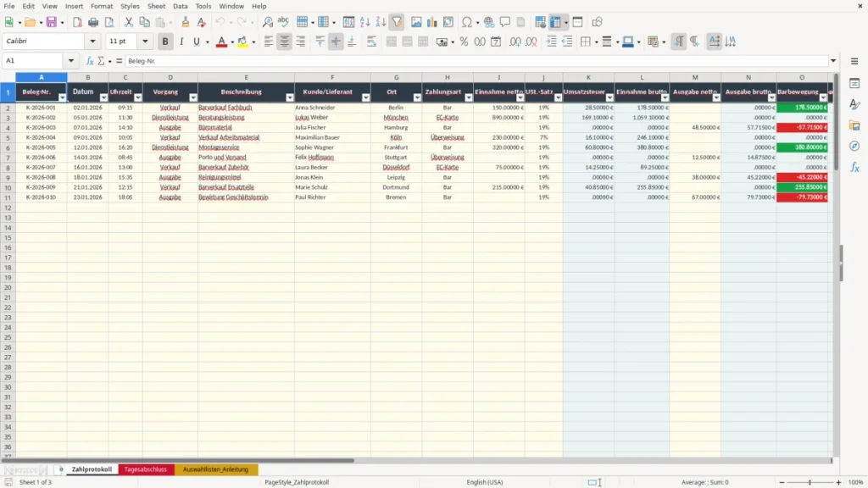Open the Data menu
Screen dimensions: 868x488
pyautogui.click(x=181, y=6)
